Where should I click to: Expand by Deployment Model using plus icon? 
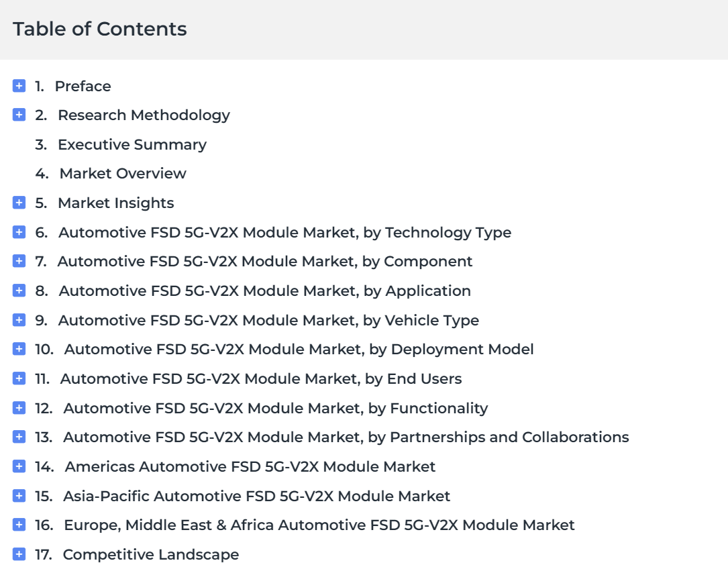click(19, 349)
